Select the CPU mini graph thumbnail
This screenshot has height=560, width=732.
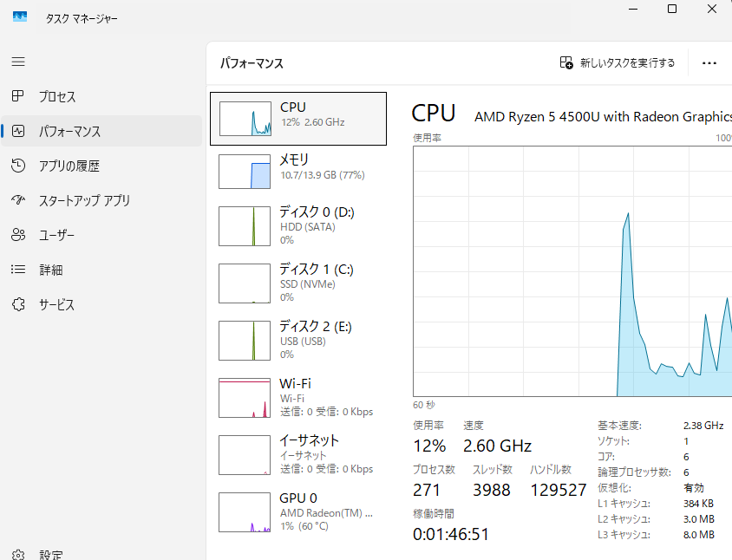(245, 119)
